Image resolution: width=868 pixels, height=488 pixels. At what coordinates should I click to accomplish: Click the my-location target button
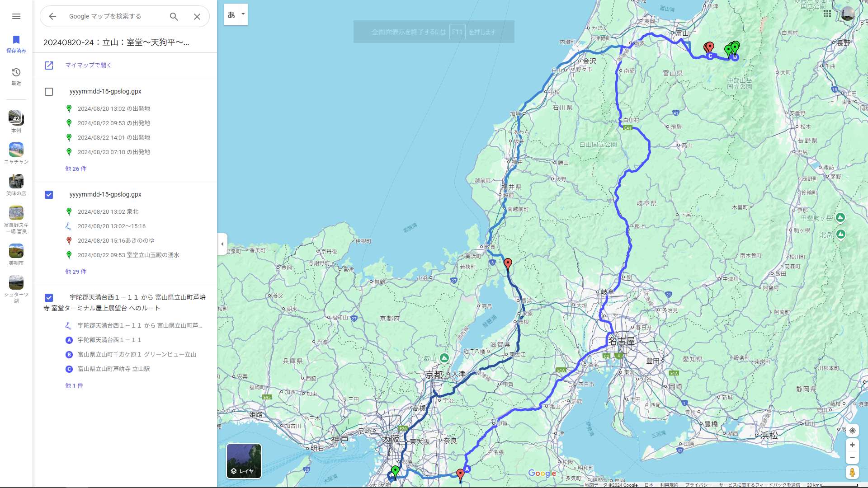coord(852,431)
